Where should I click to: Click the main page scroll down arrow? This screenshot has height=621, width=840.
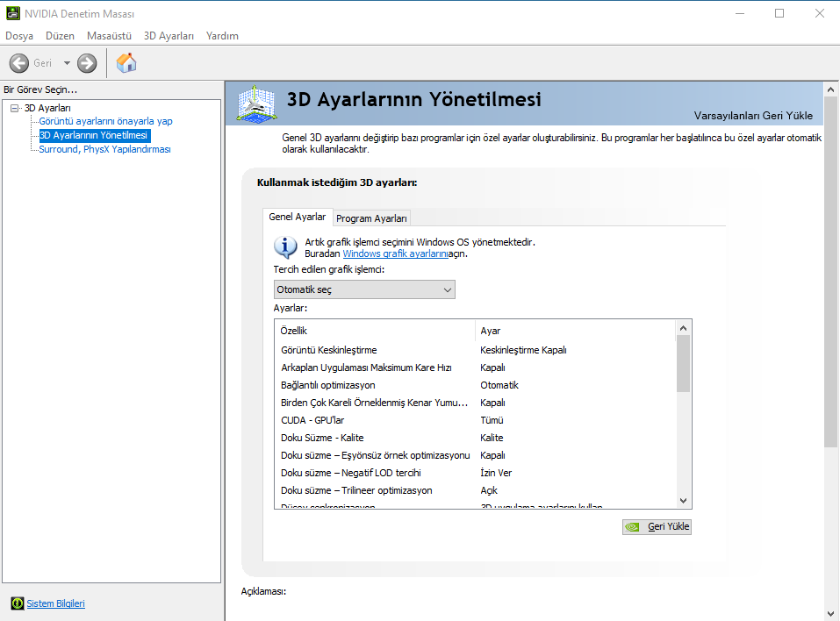point(830,613)
